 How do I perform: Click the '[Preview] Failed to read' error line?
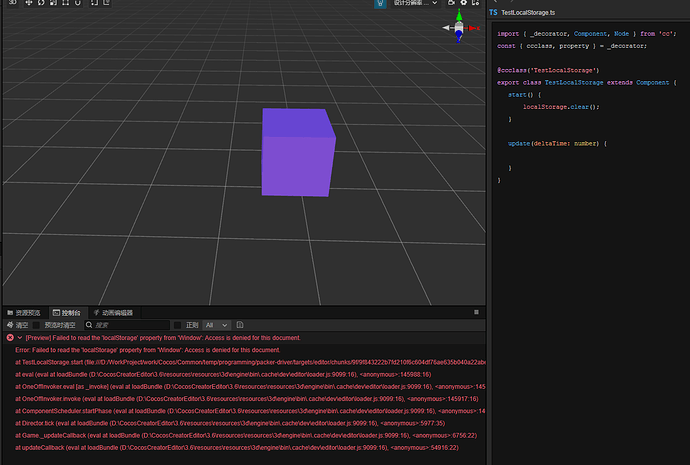point(163,338)
